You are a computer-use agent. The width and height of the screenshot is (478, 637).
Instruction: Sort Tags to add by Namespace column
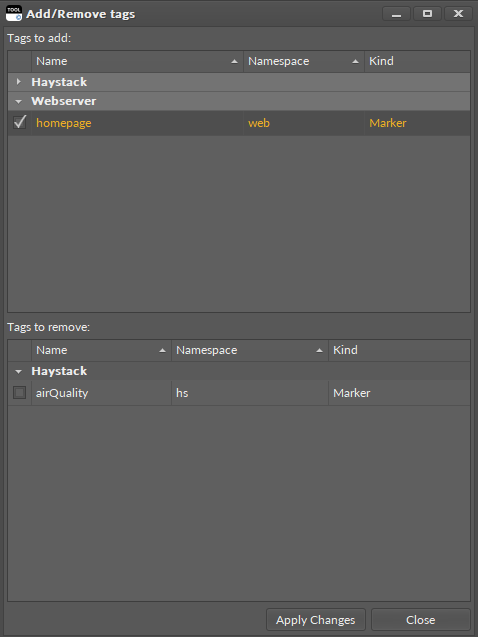pos(304,61)
